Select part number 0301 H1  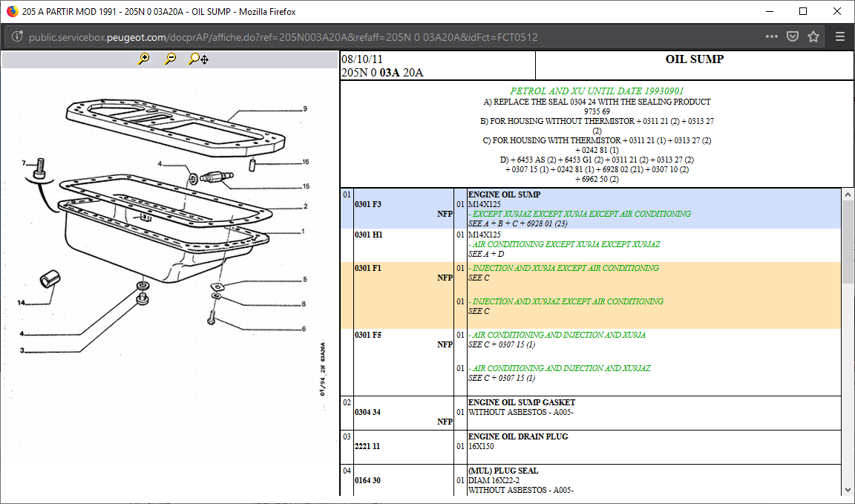coord(368,235)
